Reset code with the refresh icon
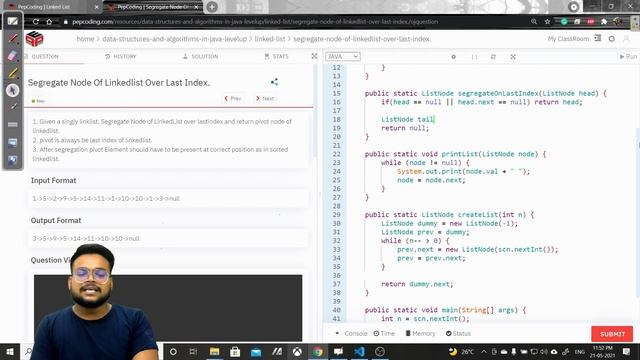This screenshot has height=360, width=640. 493,57
